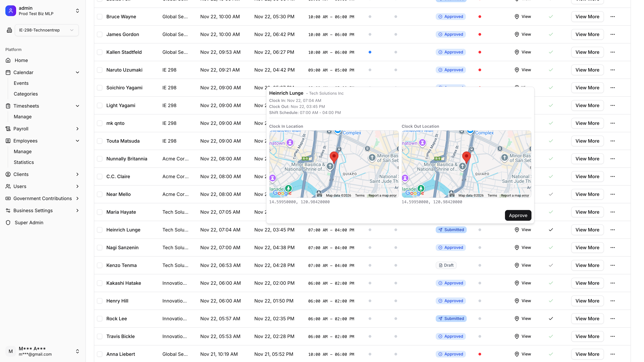Select the checkbox for Kenzo Tenma
Viewport: 644px width, 362px height.
(x=100, y=265)
